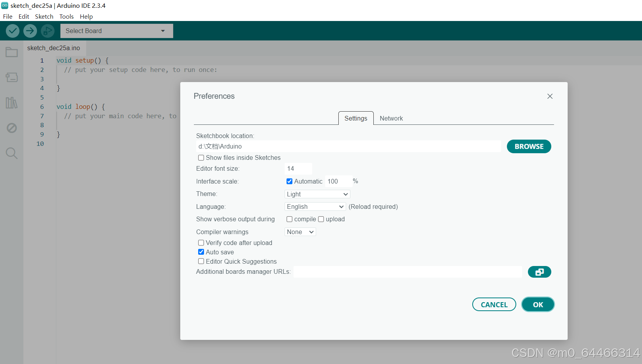642x364 pixels.
Task: Open the Help menu
Action: pyautogui.click(x=86, y=16)
